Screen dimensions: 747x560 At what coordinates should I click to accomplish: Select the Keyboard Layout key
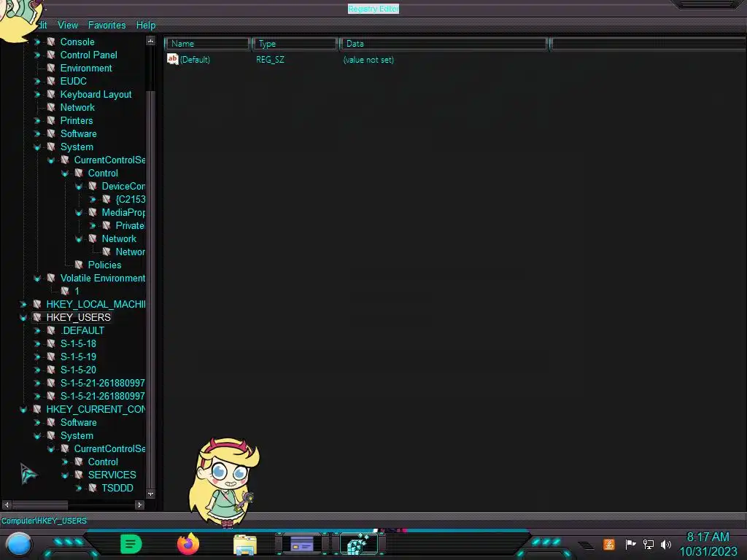pyautogui.click(x=96, y=94)
